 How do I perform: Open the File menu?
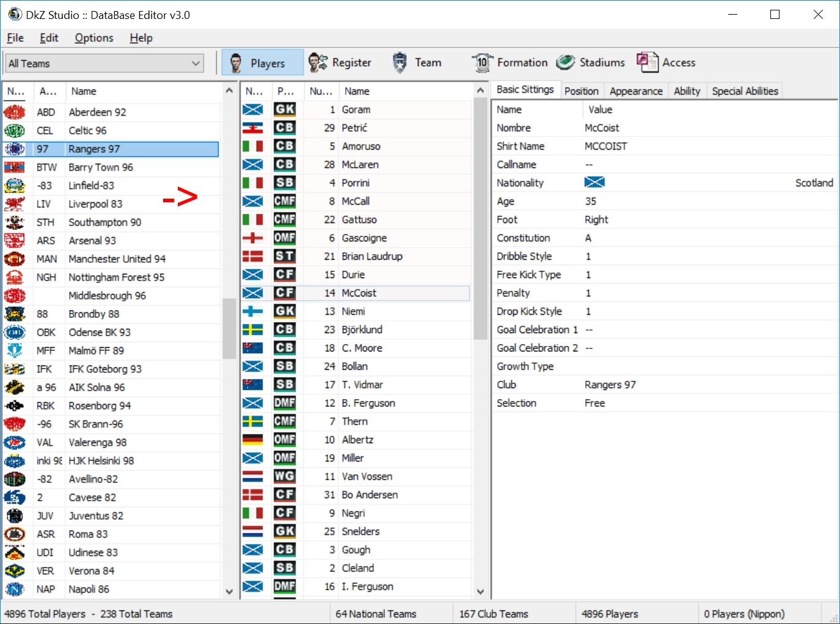15,38
